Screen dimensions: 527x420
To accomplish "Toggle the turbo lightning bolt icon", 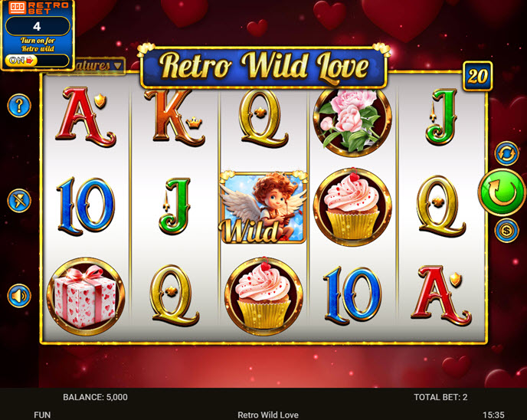I will [19, 201].
